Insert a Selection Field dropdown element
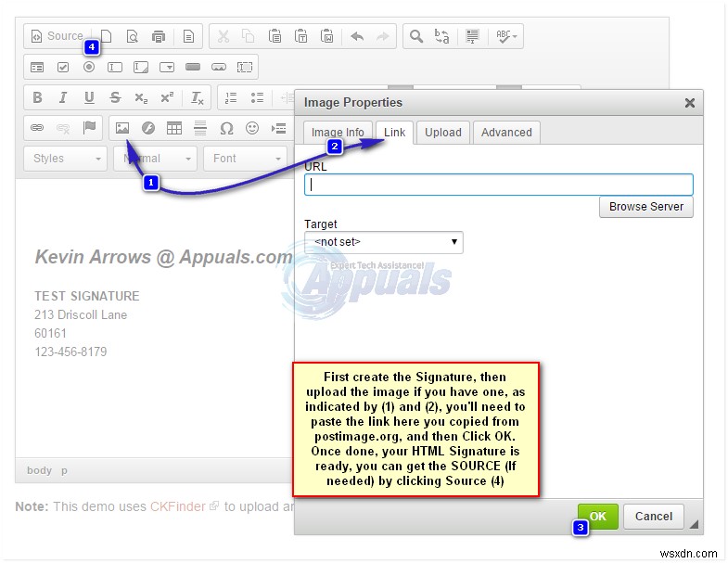The height and width of the screenshot is (563, 728). click(x=167, y=68)
